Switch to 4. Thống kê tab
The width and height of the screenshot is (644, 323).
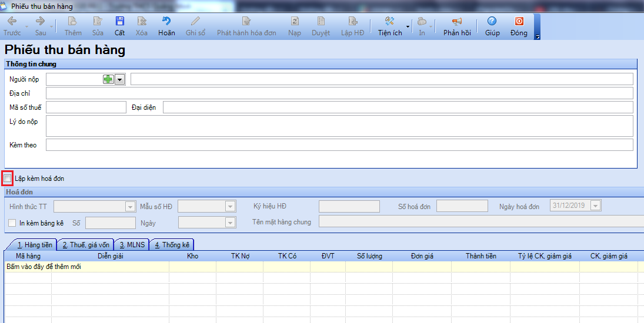(172, 245)
